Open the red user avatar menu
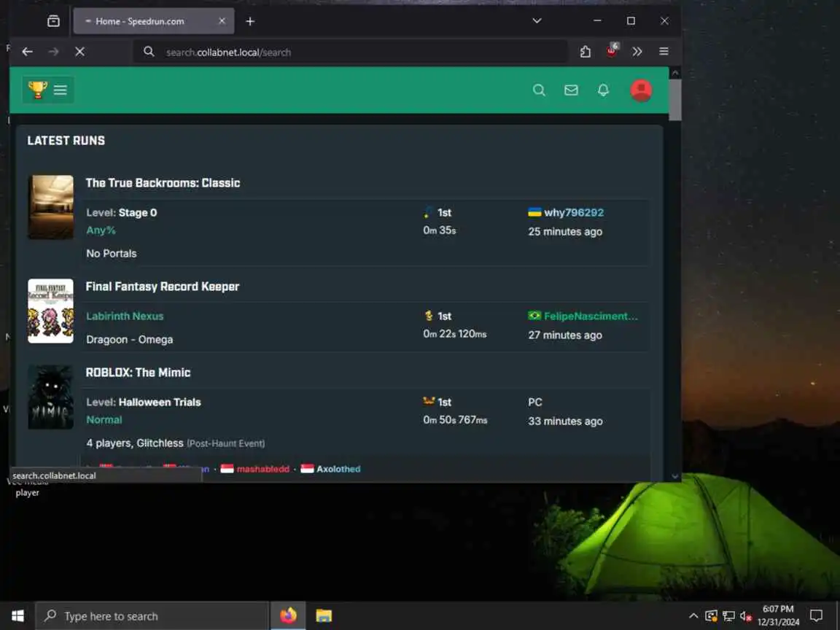Image resolution: width=840 pixels, height=630 pixels. [641, 90]
